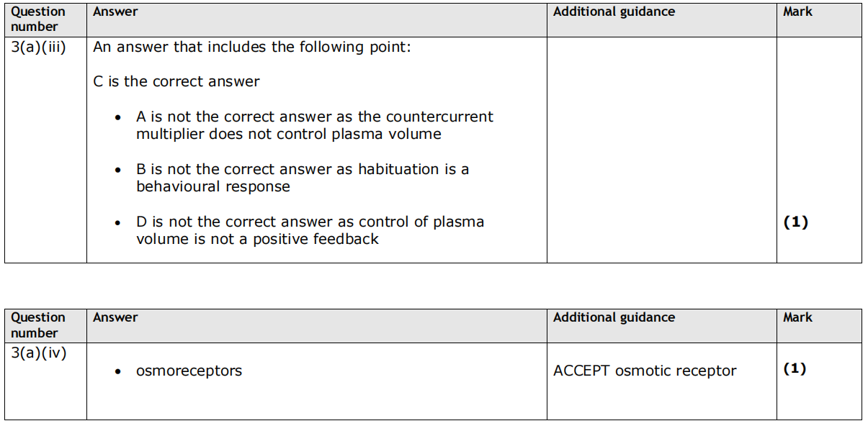Click the bullet about habituation behavioural response
The height and width of the screenshot is (426, 868).
(x=302, y=178)
